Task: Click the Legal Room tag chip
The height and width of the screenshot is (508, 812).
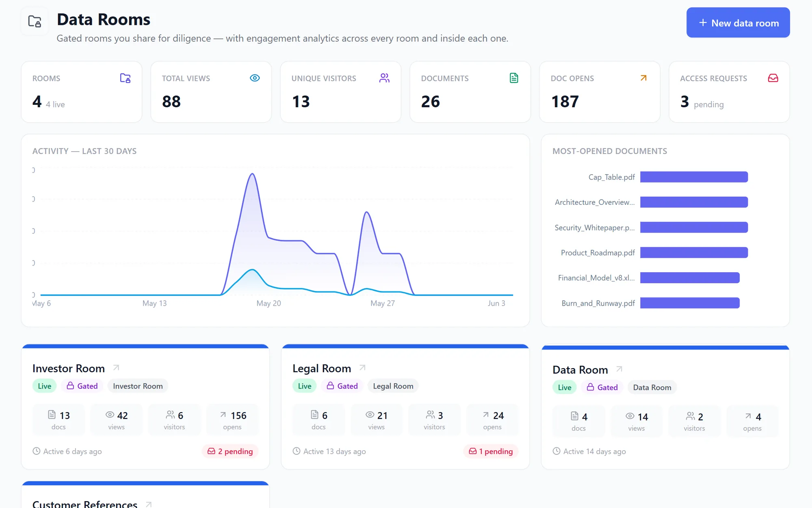Action: pos(393,386)
